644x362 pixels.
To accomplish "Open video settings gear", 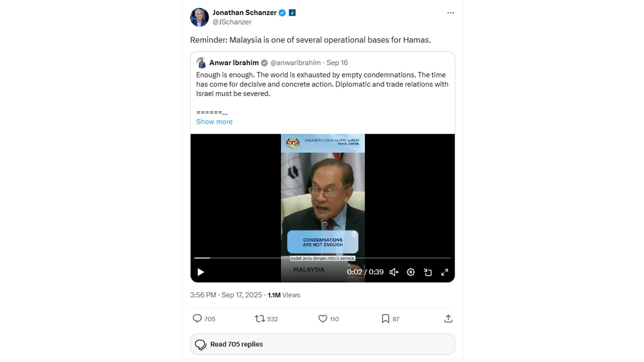I will click(411, 272).
